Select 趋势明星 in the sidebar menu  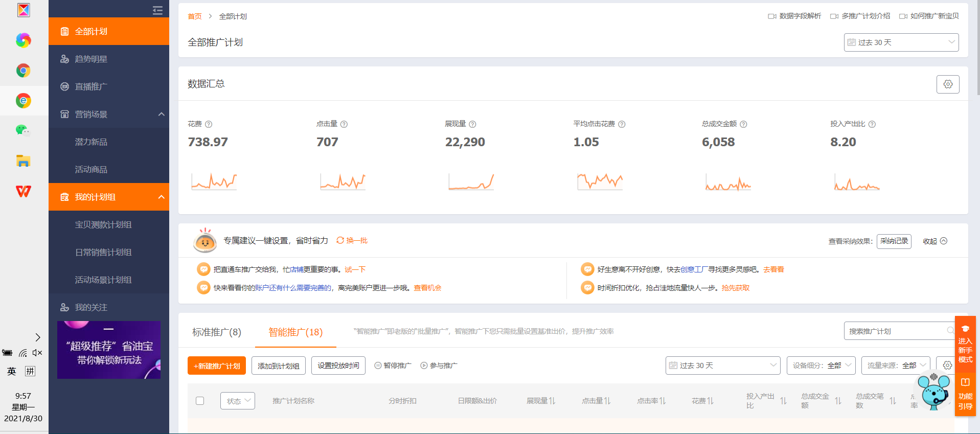(91, 59)
